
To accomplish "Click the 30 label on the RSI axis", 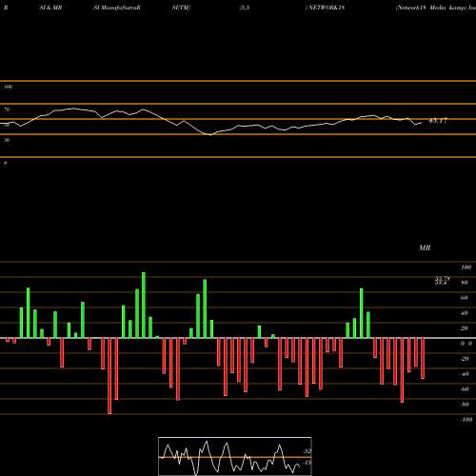I will coord(7,140).
